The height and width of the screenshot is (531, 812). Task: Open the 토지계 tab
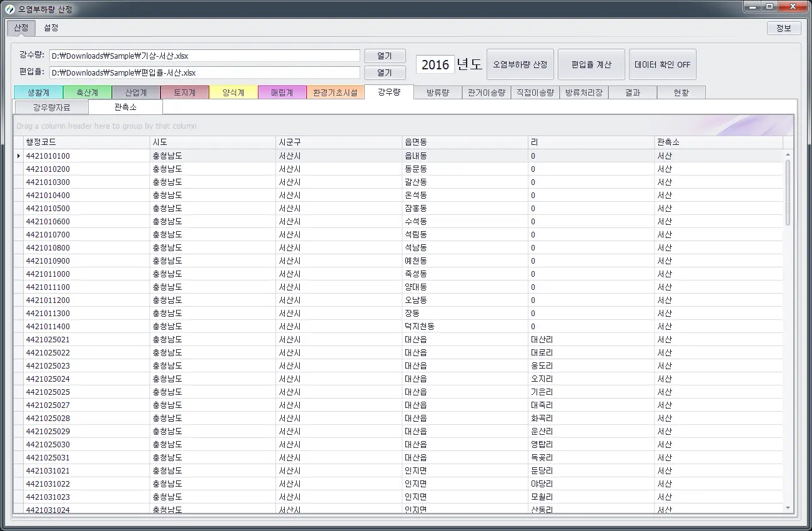185,92
